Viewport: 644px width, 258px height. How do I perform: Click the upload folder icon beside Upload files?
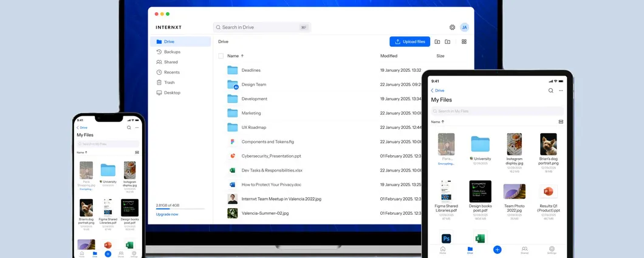(x=437, y=41)
